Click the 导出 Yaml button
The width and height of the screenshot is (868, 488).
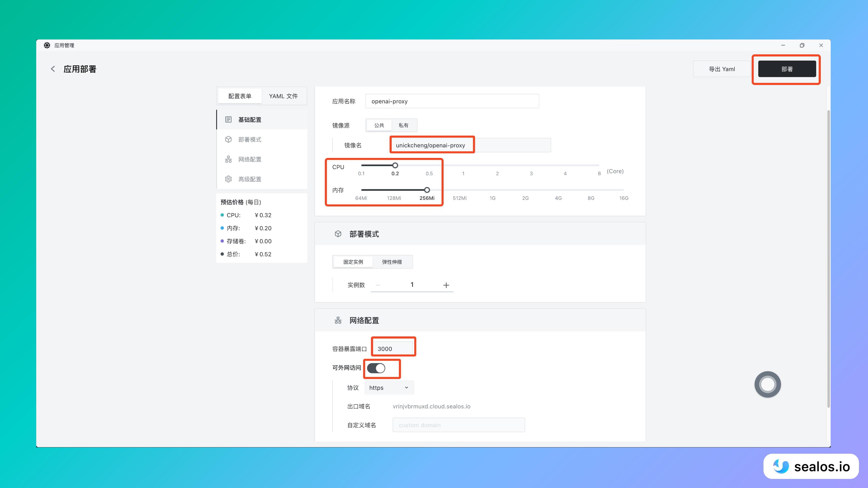[722, 69]
